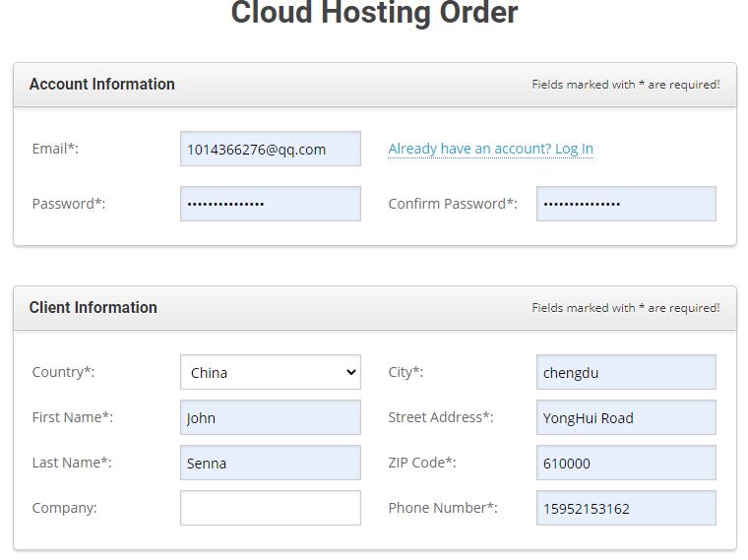748x560 pixels.
Task: Click the Street Address field with YongHui Road
Action: click(626, 417)
